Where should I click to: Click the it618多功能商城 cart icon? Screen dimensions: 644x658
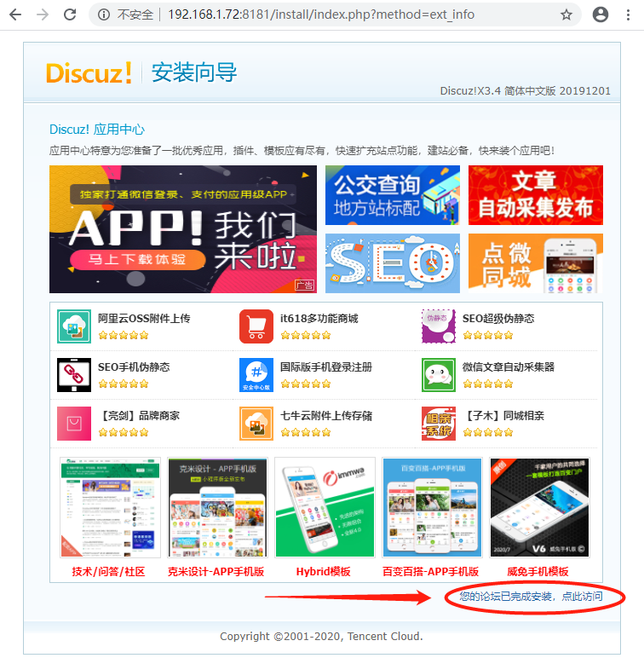[x=256, y=326]
